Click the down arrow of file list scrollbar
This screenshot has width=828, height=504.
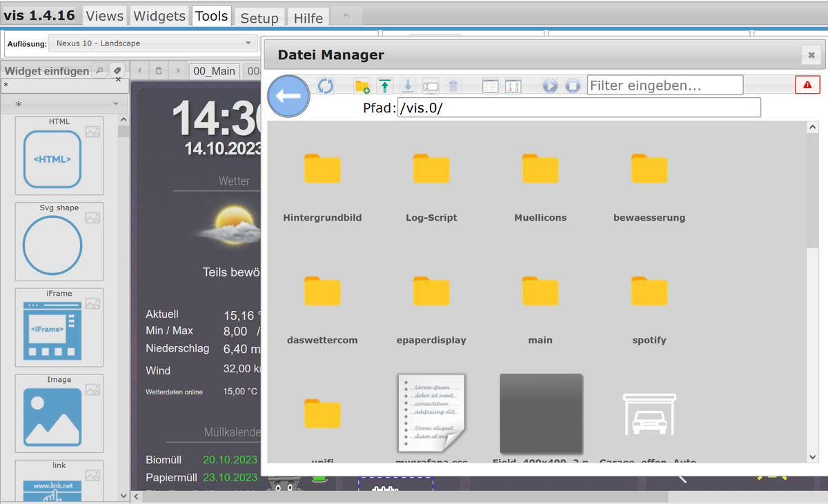tap(813, 456)
